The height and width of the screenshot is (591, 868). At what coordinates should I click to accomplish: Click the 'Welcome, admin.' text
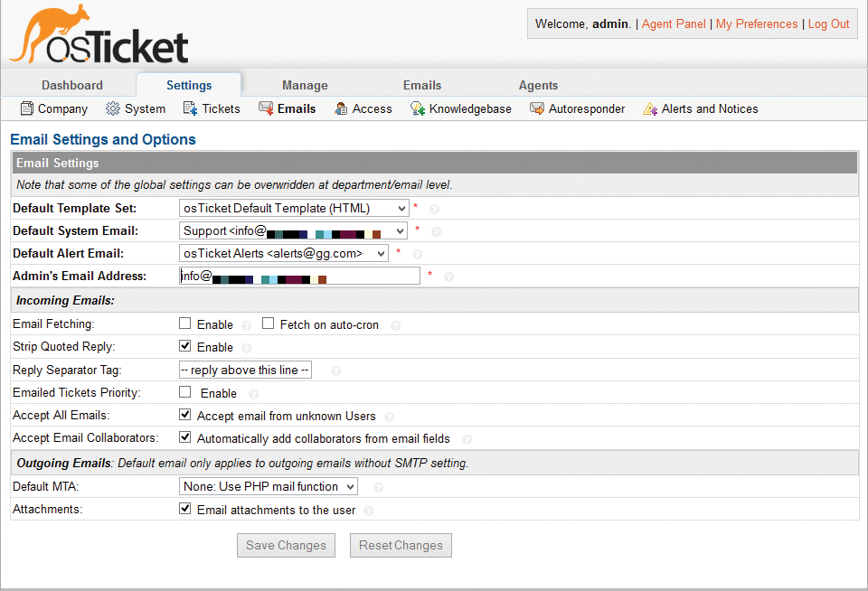(x=583, y=23)
